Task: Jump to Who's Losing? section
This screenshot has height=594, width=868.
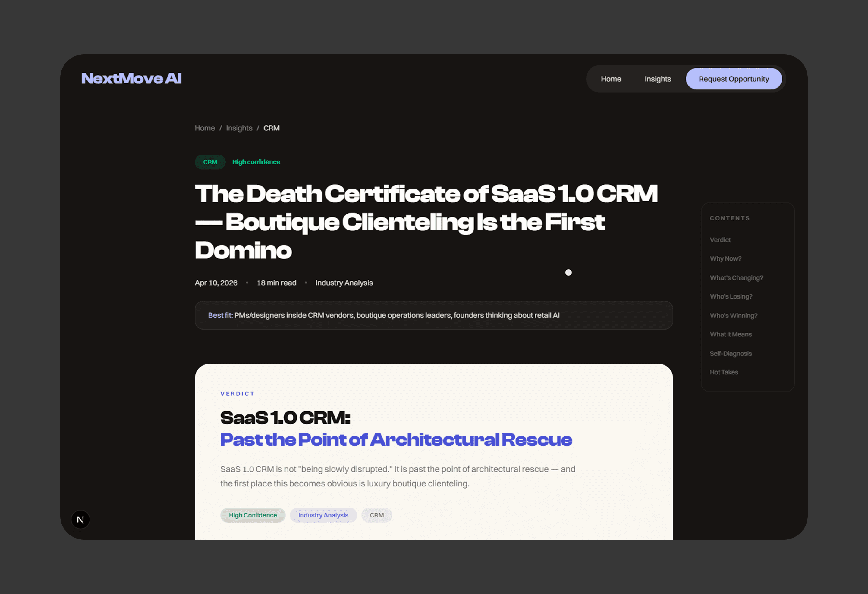Action: [x=731, y=296]
